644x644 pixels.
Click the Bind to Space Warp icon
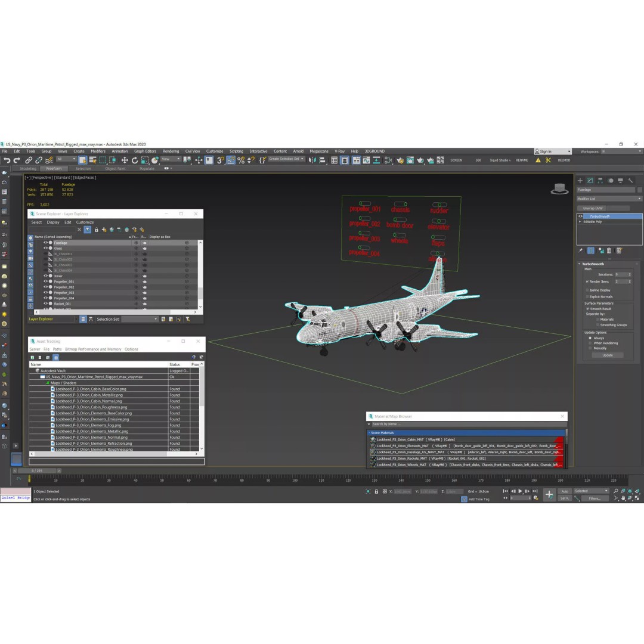click(49, 160)
